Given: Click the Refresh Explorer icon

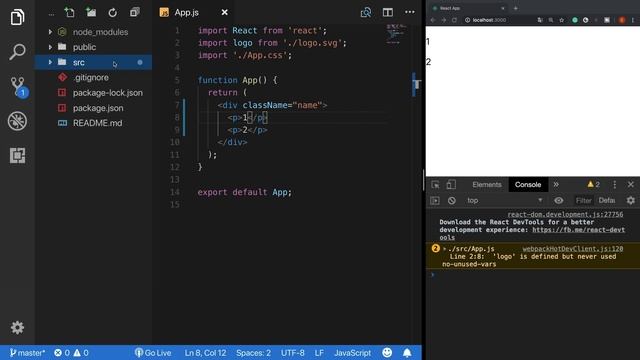Looking at the screenshot, I should click(x=113, y=13).
